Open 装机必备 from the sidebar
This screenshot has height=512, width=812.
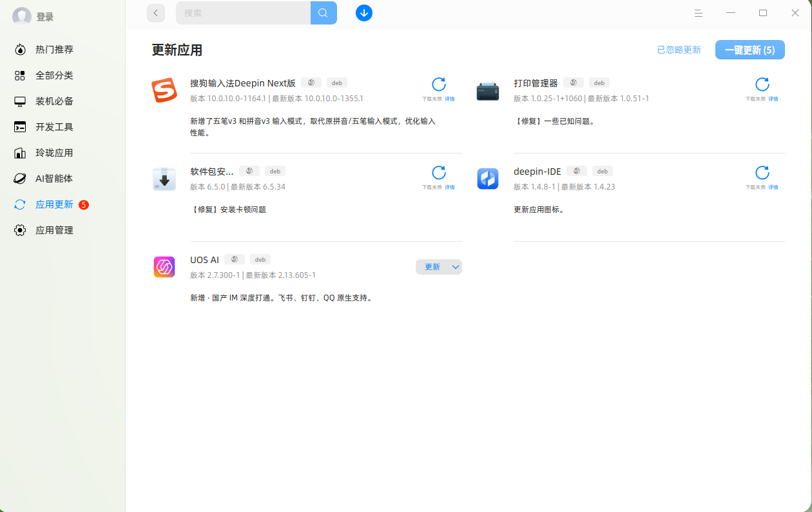point(55,101)
